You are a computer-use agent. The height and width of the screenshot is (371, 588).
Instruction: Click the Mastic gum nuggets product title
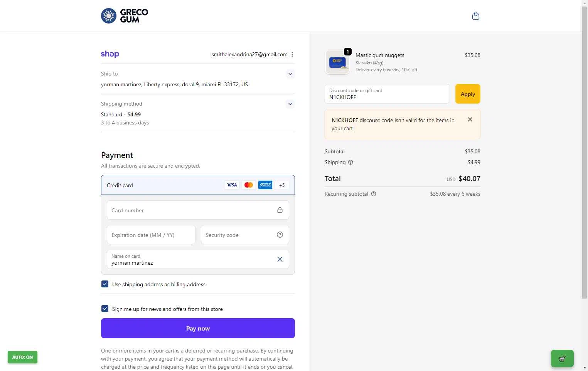pos(380,55)
